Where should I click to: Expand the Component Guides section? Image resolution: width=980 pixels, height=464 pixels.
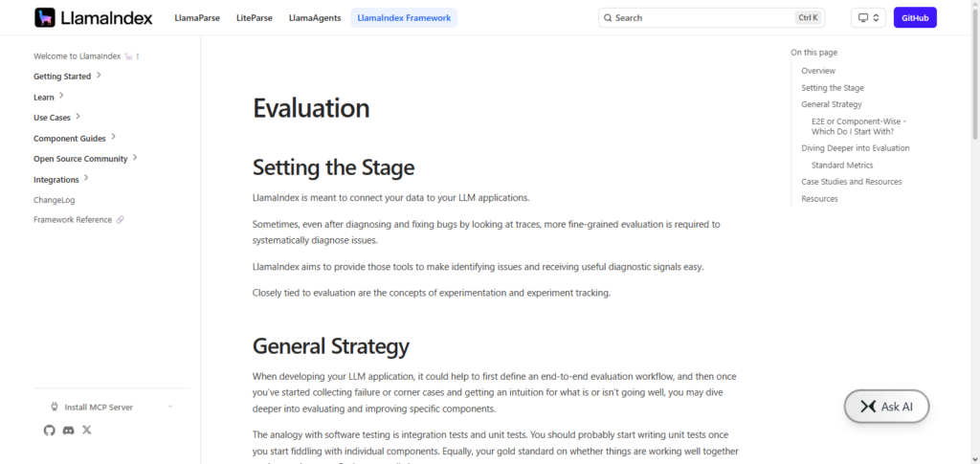pos(75,138)
